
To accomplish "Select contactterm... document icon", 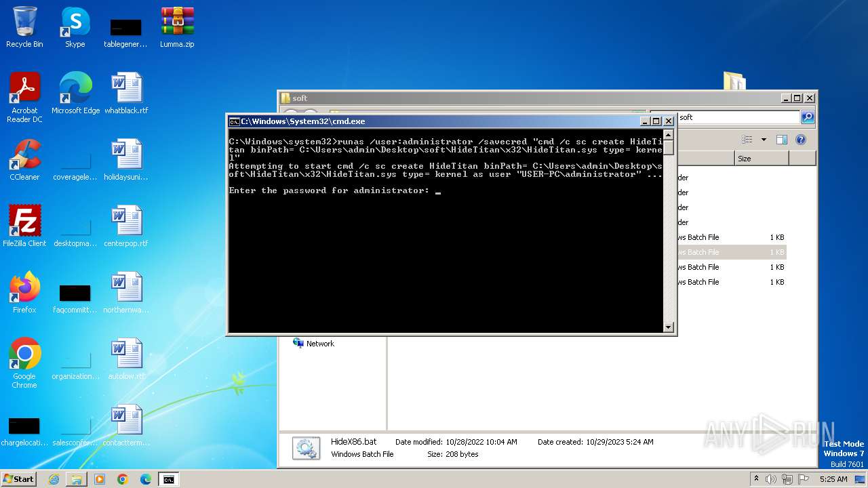I will pyautogui.click(x=126, y=426).
